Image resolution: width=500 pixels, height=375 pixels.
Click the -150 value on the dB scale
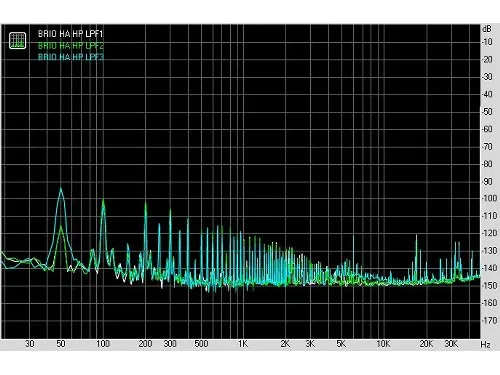pyautogui.click(x=489, y=285)
